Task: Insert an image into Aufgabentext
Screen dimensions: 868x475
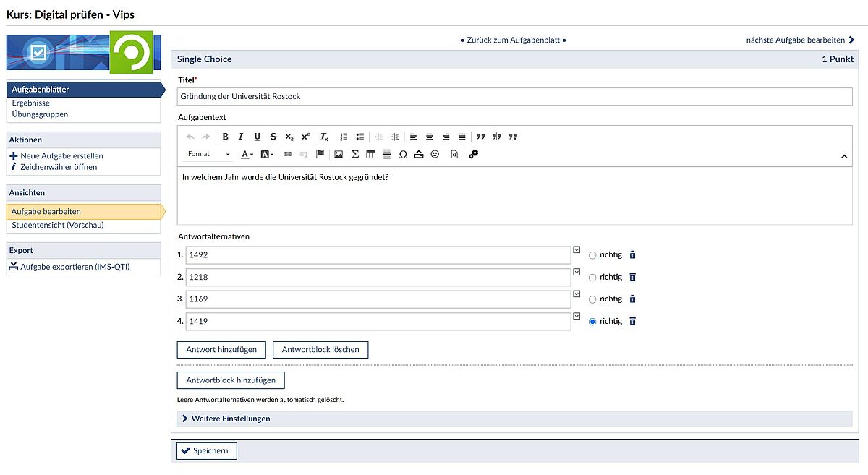Action: (x=339, y=154)
